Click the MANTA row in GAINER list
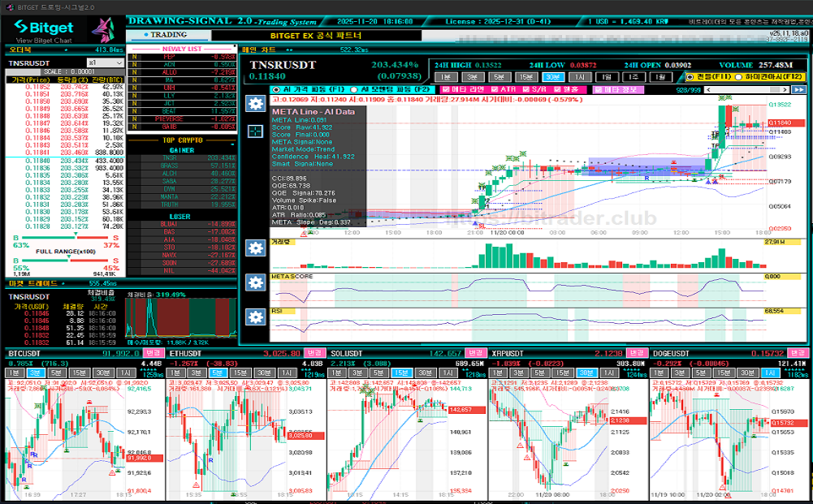The width and height of the screenshot is (813, 504). click(x=181, y=197)
